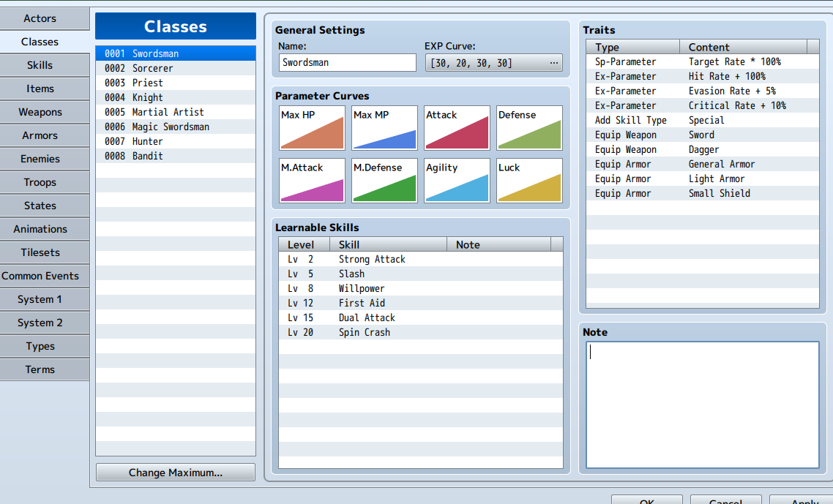Select the Enemies tab
833x504 pixels.
coord(45,159)
